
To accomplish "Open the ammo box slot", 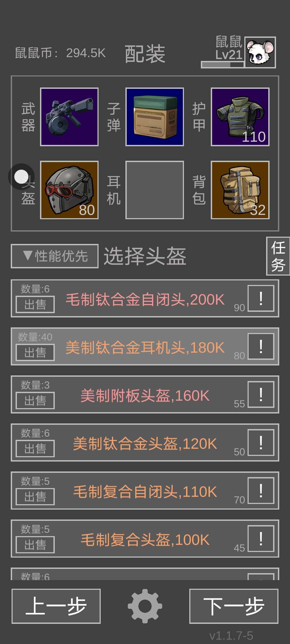I will [x=155, y=117].
